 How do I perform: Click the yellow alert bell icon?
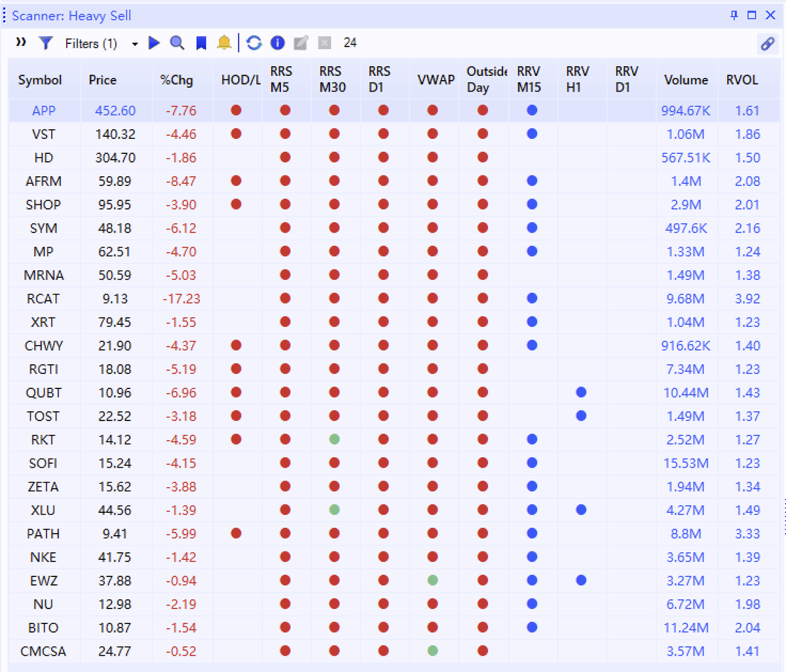click(x=224, y=43)
